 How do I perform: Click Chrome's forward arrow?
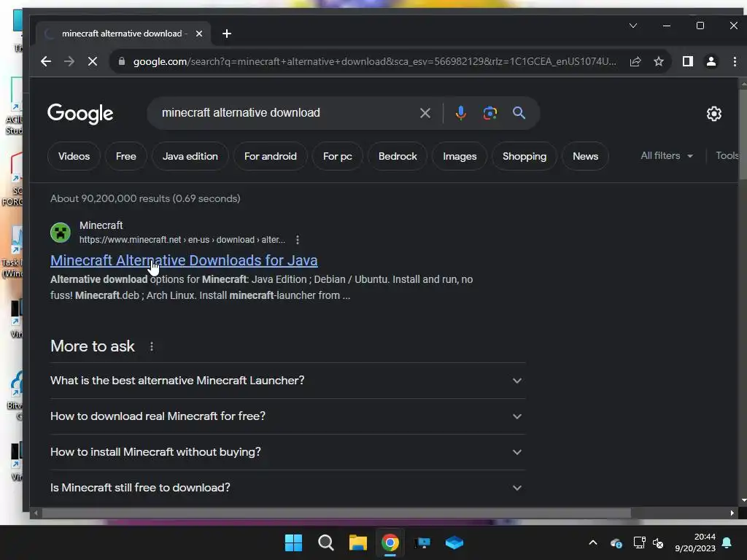[x=69, y=61]
